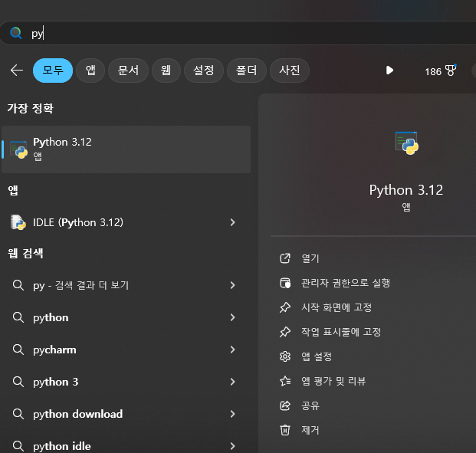Select the 'python idle' search suggestion
The image size is (476, 453).
(x=126, y=446)
